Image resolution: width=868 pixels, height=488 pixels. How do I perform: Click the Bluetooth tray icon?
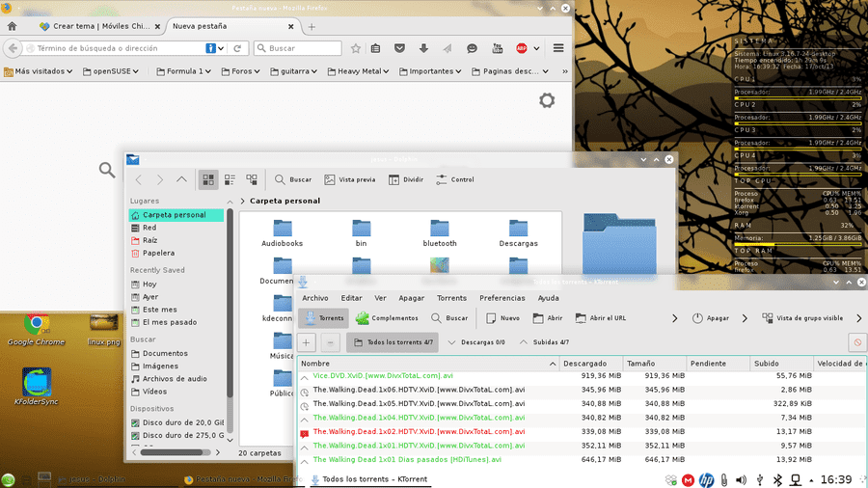click(x=777, y=479)
